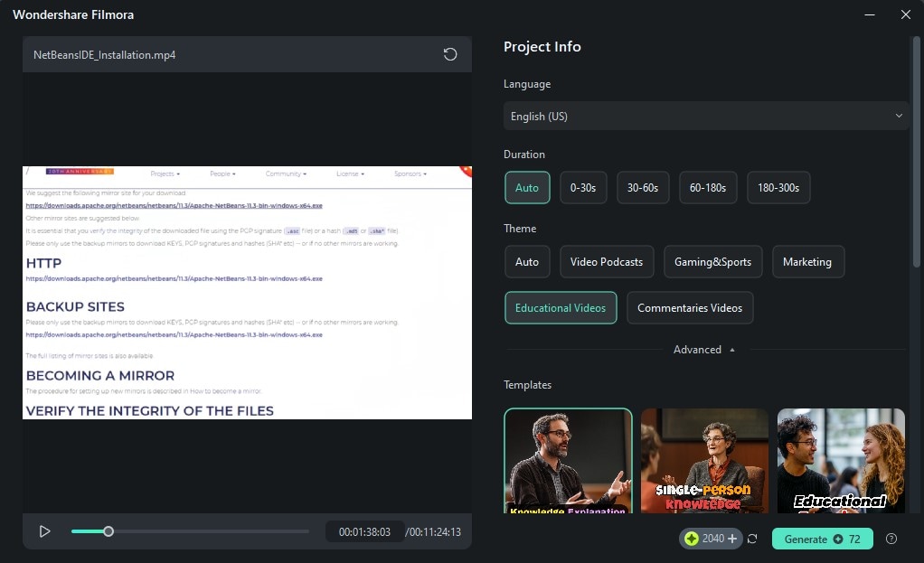Screen dimensions: 924x563
Task: Select the Educational template thumbnail
Action: (841, 461)
